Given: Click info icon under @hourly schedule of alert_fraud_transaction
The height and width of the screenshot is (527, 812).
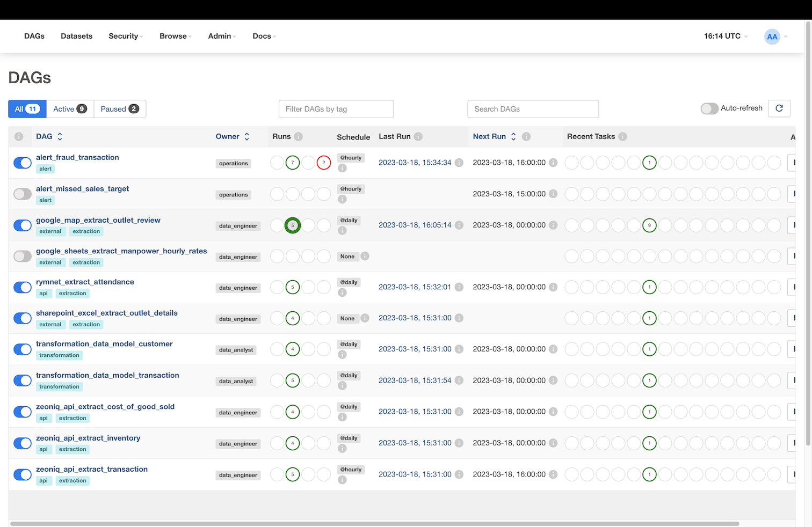Looking at the screenshot, I should 342,168.
